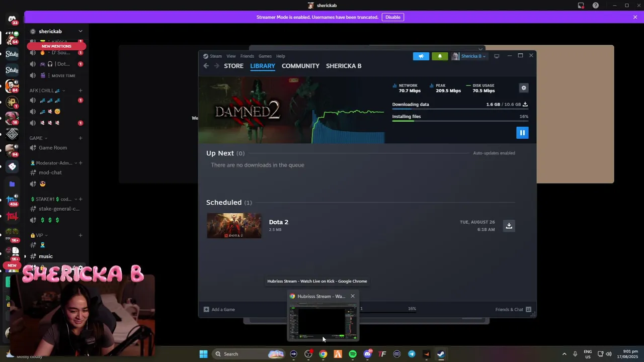Viewport: 644px width, 362px height.
Task: Switch to the COMMUNITY tab
Action: 300,66
